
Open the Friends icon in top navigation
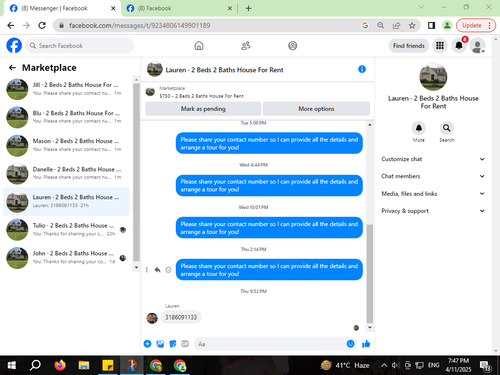tap(246, 46)
